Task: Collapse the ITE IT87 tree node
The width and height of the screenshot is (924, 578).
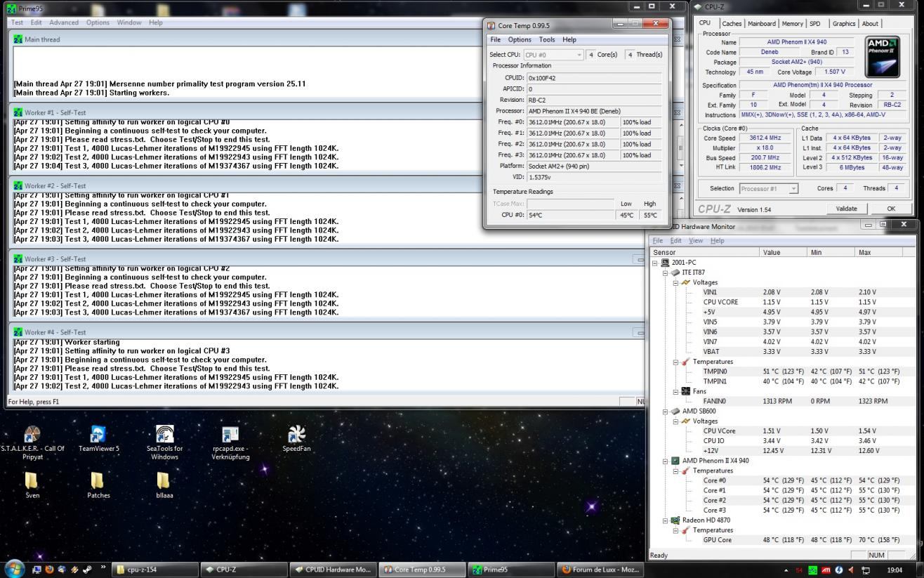Action: click(666, 272)
